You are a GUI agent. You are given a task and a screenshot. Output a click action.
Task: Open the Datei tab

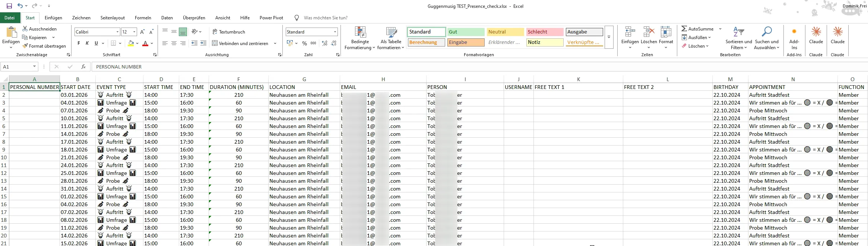point(10,17)
